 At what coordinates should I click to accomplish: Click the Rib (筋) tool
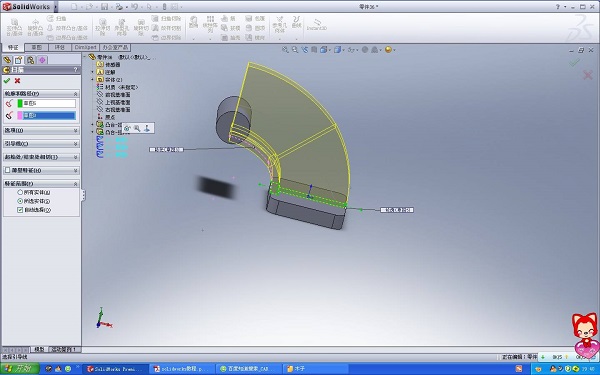tap(228, 18)
